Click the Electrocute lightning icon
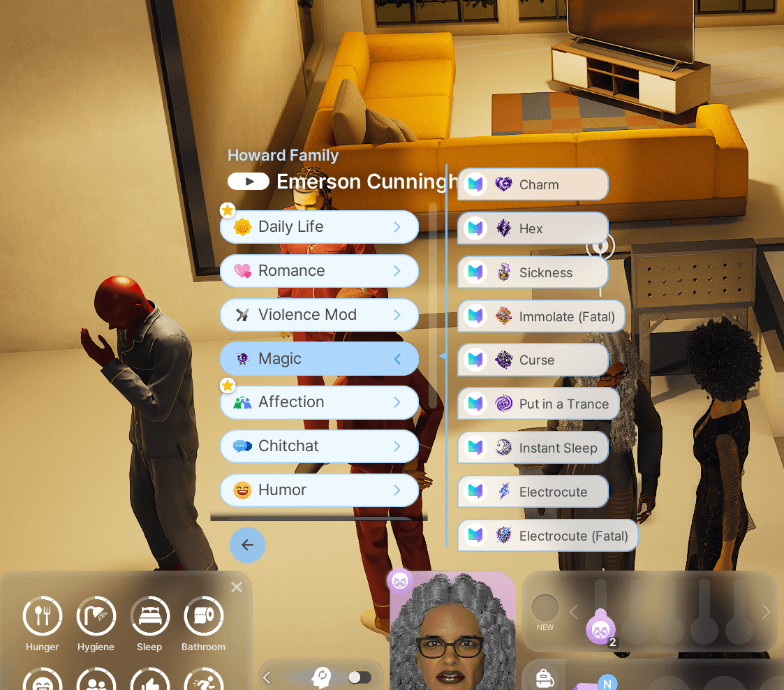This screenshot has height=690, width=784. (x=503, y=492)
